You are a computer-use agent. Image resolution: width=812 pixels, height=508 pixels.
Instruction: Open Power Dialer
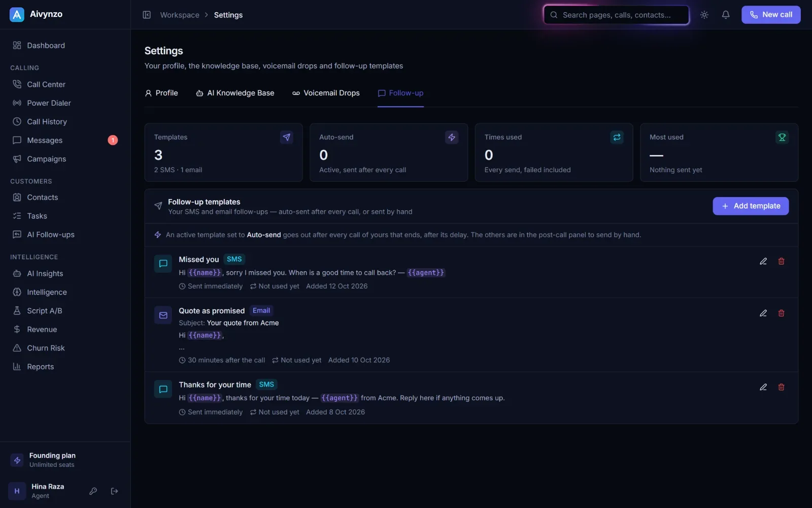click(x=65, y=103)
